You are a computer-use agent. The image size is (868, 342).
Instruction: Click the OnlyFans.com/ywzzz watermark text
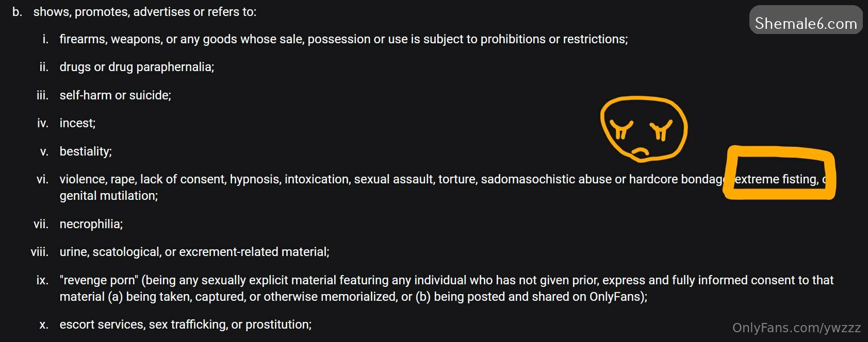click(796, 328)
